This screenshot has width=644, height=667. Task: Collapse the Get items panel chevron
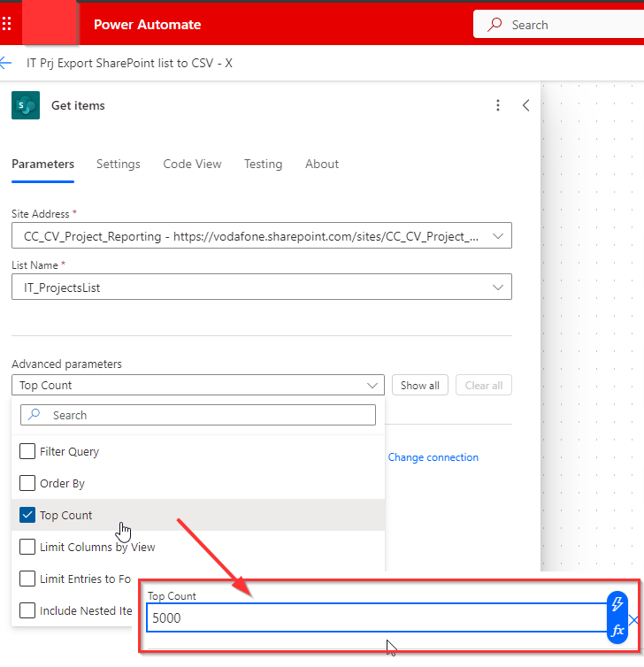(x=526, y=105)
